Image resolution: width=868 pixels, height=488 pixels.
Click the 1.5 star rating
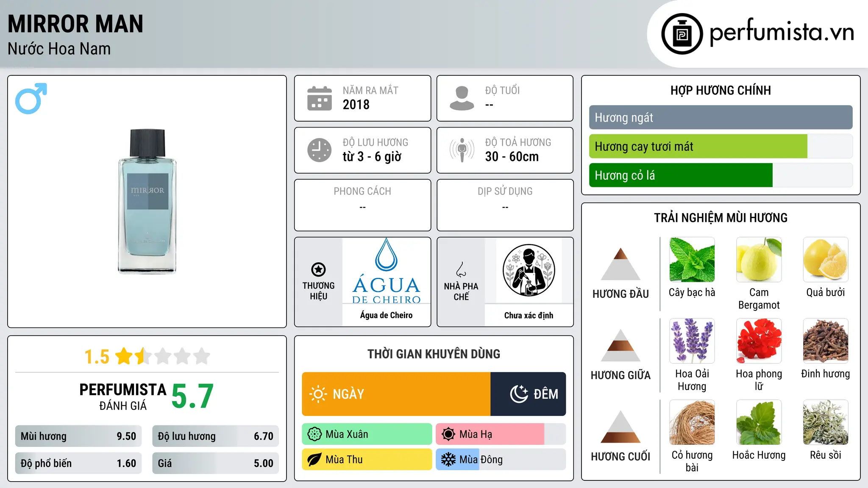click(x=147, y=356)
